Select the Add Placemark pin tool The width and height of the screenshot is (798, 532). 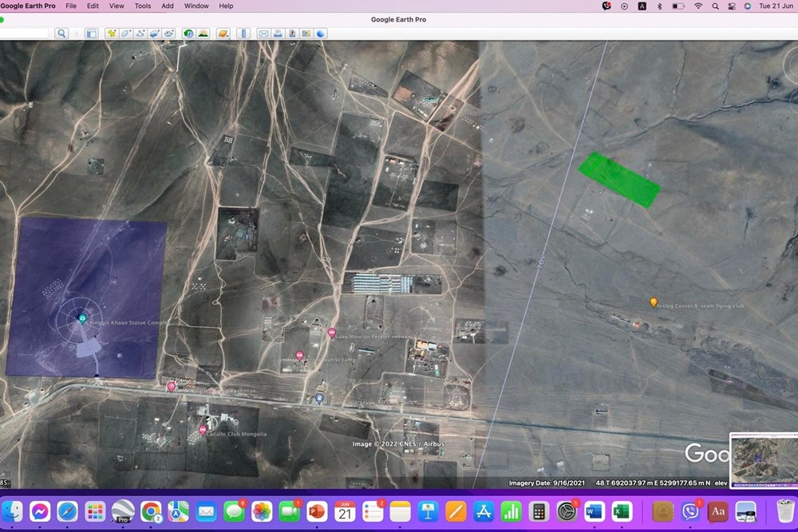[x=111, y=33]
